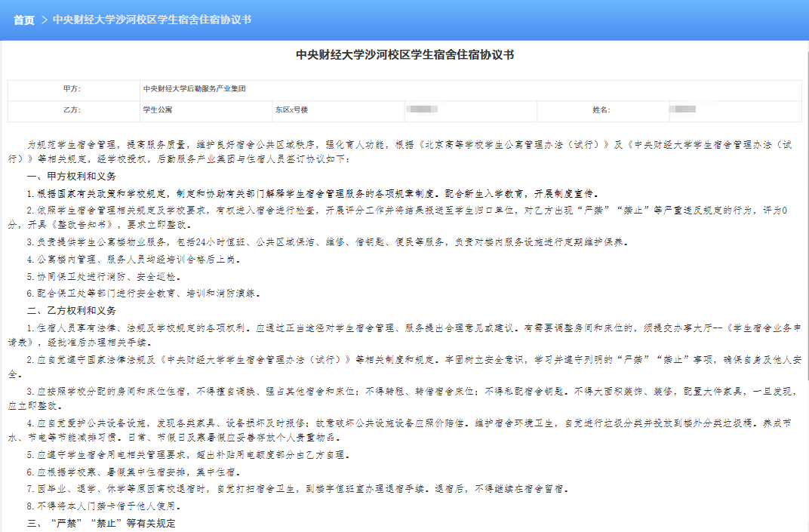
Task: Select the 乙方: label cell
Action: pos(73,111)
